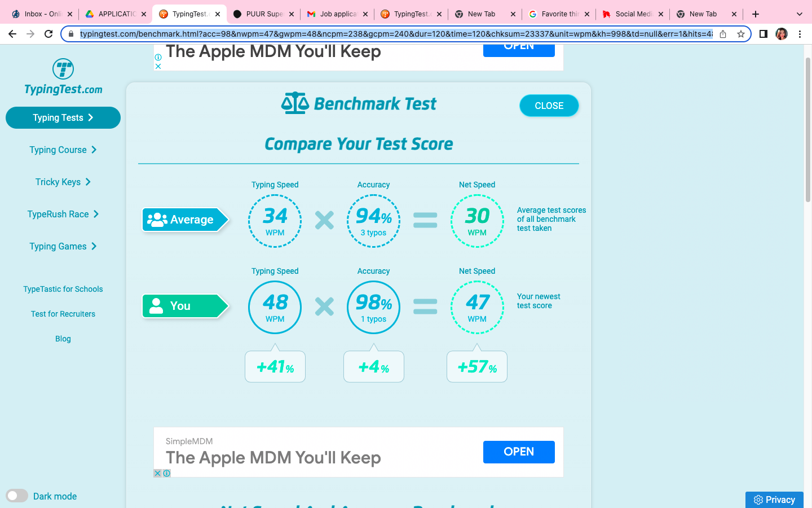Expand the Typing Games menu
Viewport: 812px width, 508px height.
click(x=63, y=246)
